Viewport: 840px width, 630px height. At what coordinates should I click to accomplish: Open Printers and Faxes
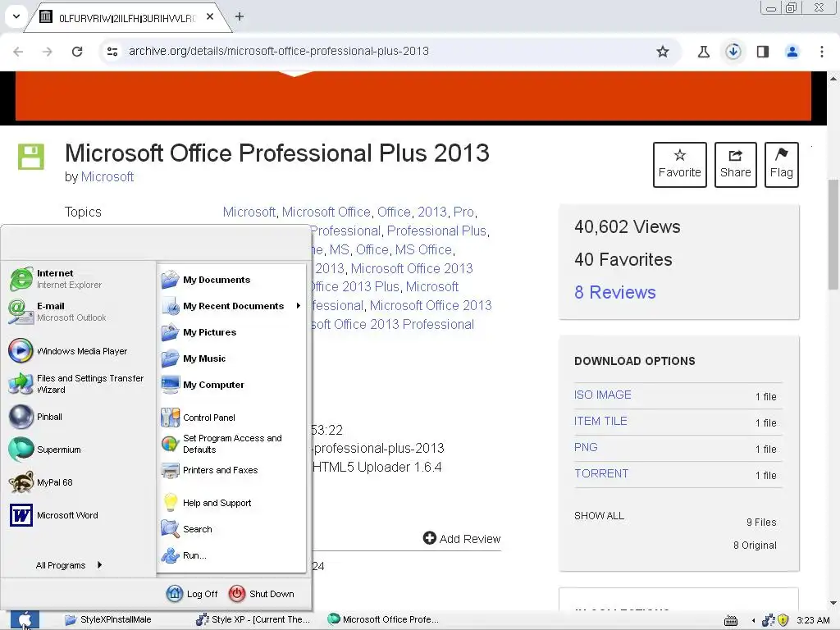(x=209, y=470)
